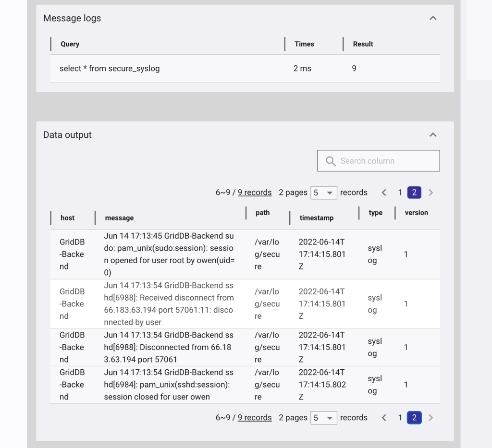Click the 9 records link below the table
This screenshot has width=492, height=448.
click(x=255, y=417)
